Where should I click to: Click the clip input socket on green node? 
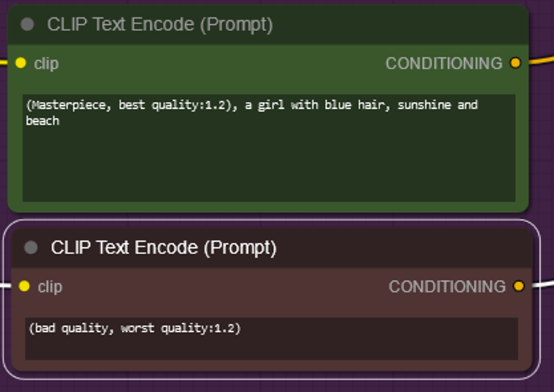(21, 63)
